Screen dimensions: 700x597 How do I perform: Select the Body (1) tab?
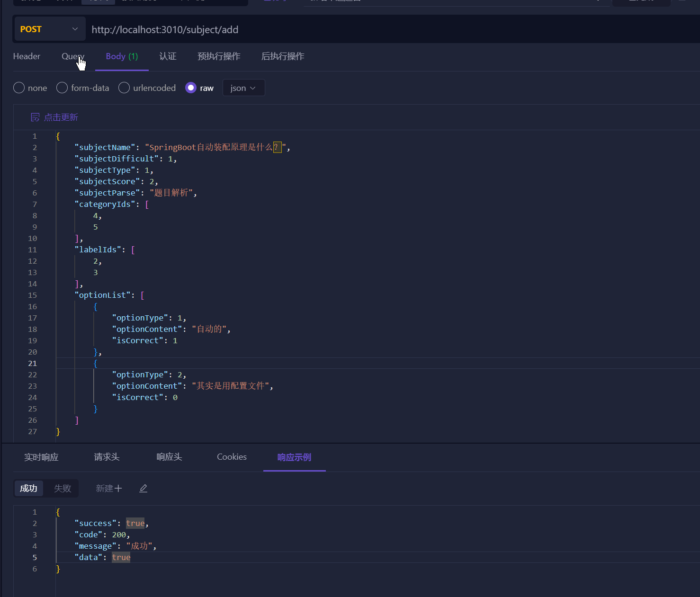[122, 56]
